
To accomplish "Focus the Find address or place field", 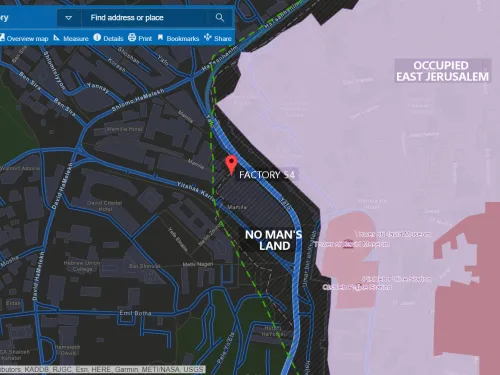I will [144, 18].
